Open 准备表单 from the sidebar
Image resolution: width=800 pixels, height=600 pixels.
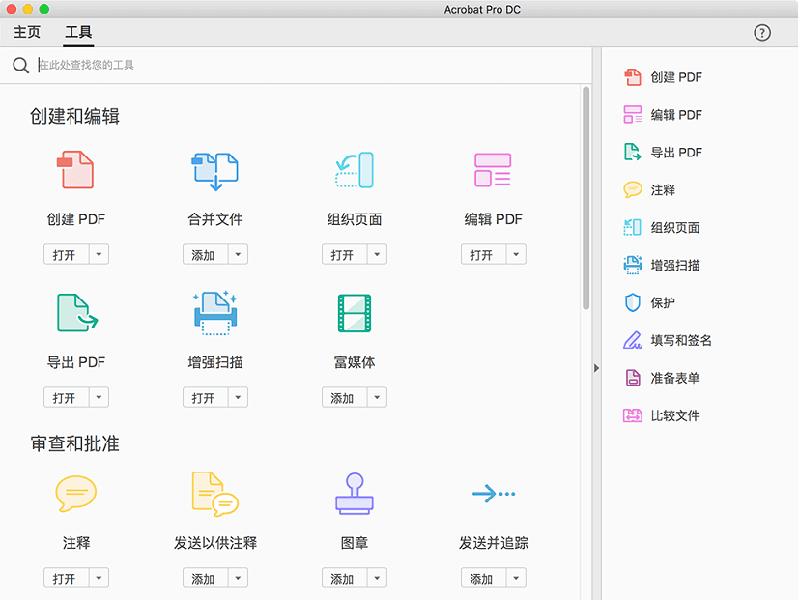click(x=668, y=377)
